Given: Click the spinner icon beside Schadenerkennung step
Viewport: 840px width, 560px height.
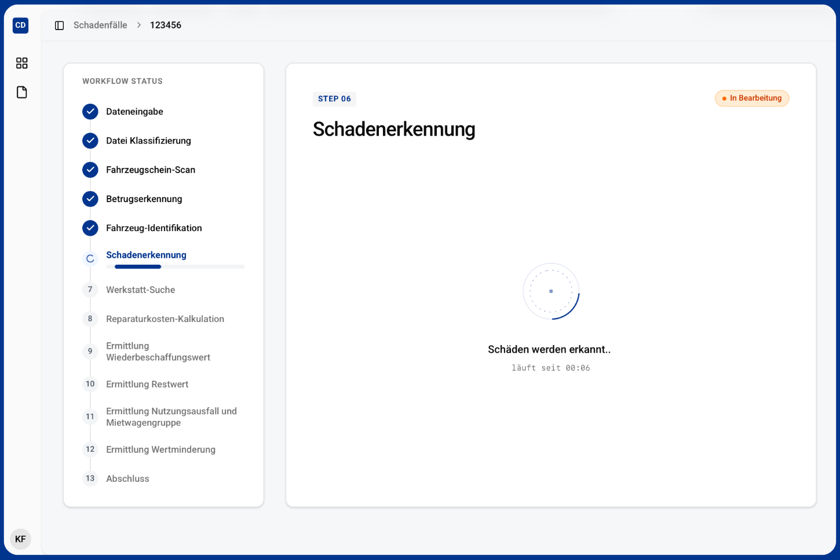Looking at the screenshot, I should (90, 259).
